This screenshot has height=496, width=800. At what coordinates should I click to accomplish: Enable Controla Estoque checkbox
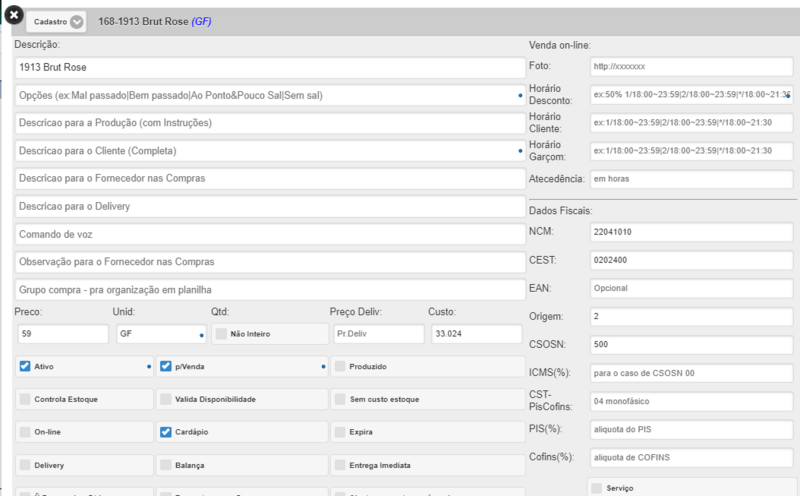[x=24, y=399]
